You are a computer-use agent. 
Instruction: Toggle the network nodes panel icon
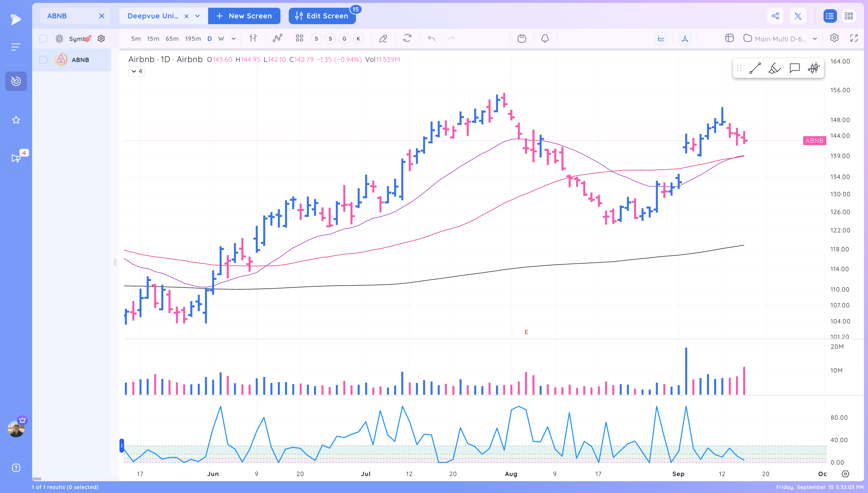685,38
